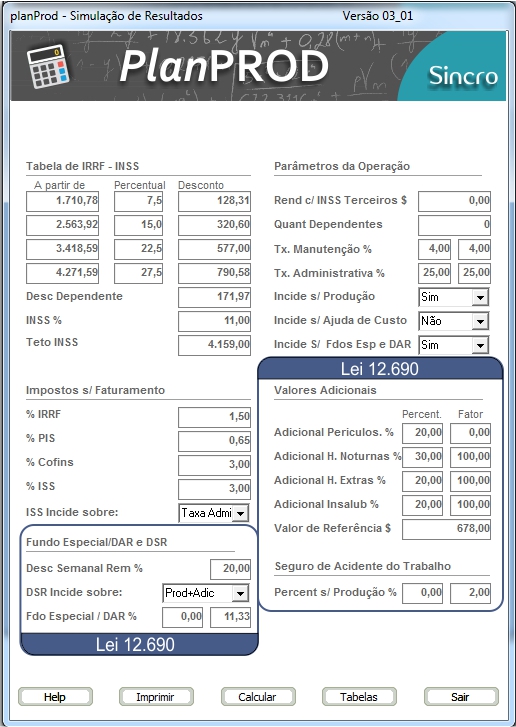This screenshot has height=727, width=516.
Task: Edit Adicional Insalub percent field
Action: 422,505
